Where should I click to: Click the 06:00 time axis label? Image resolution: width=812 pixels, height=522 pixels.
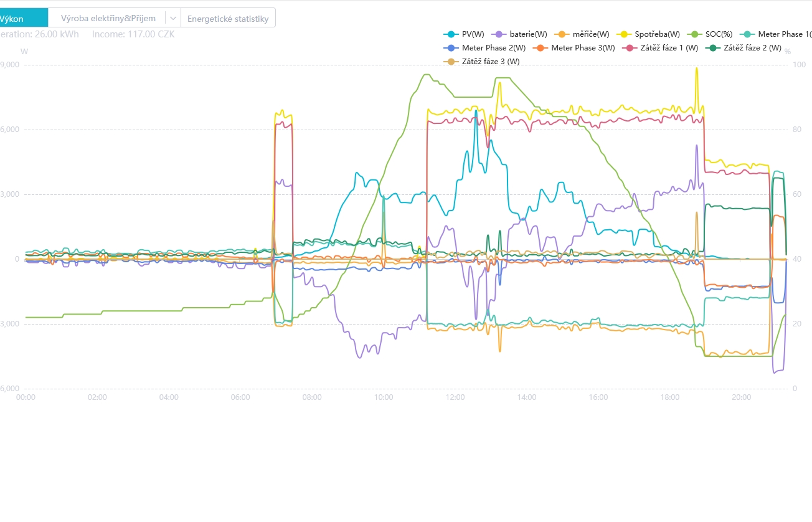240,397
